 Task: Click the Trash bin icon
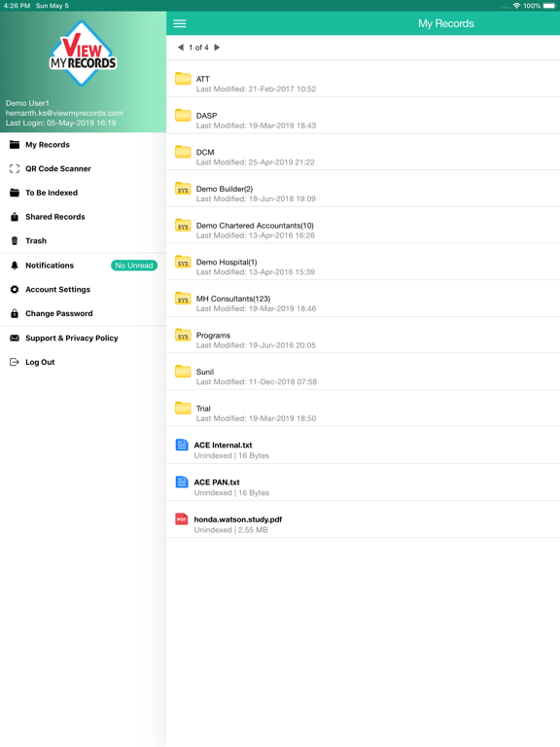point(15,240)
